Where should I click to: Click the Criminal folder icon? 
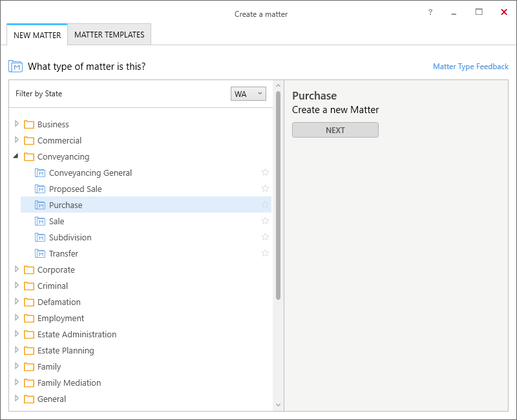tap(28, 286)
